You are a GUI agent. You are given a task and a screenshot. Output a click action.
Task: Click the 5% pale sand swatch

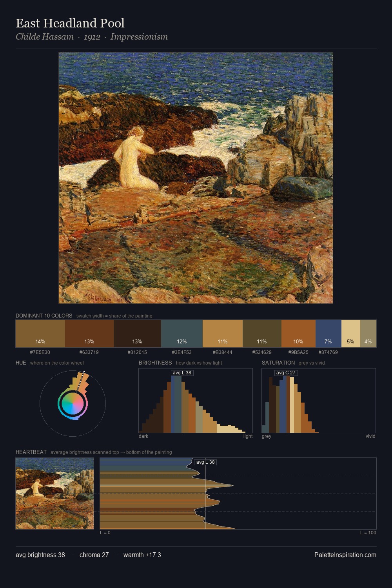[x=351, y=334]
